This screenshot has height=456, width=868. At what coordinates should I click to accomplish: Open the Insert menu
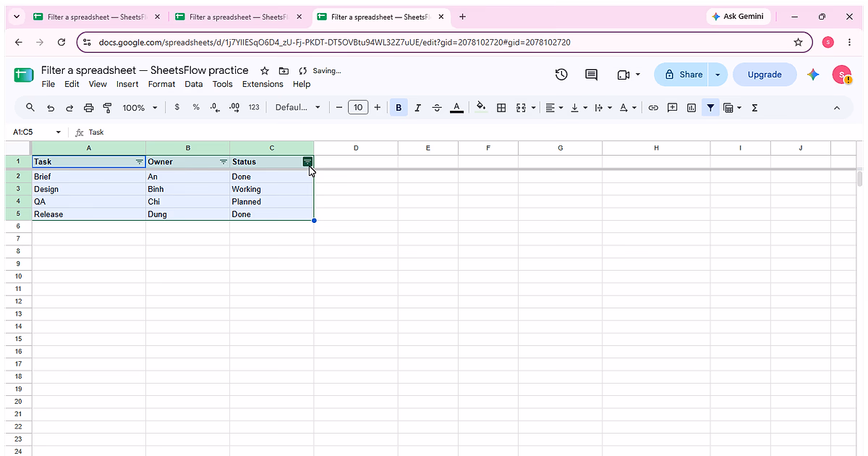(x=127, y=84)
